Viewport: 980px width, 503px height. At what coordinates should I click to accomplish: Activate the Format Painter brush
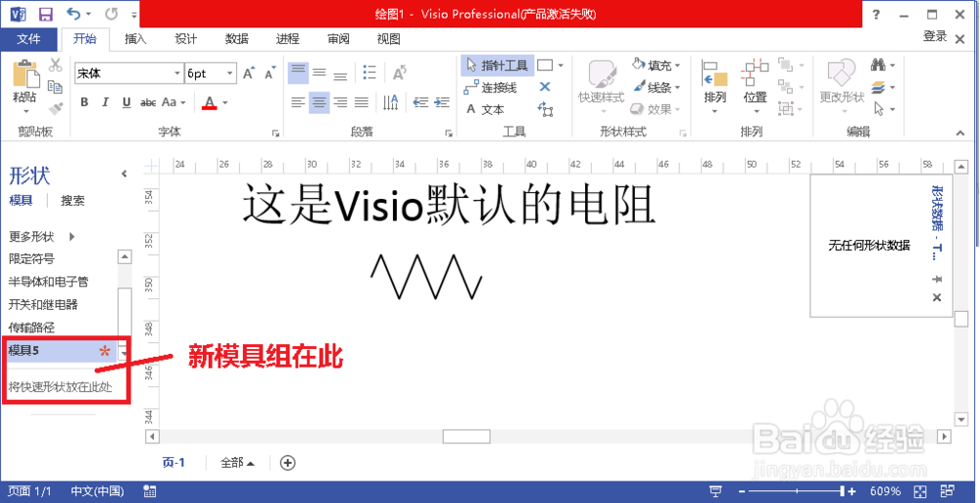click(x=56, y=108)
